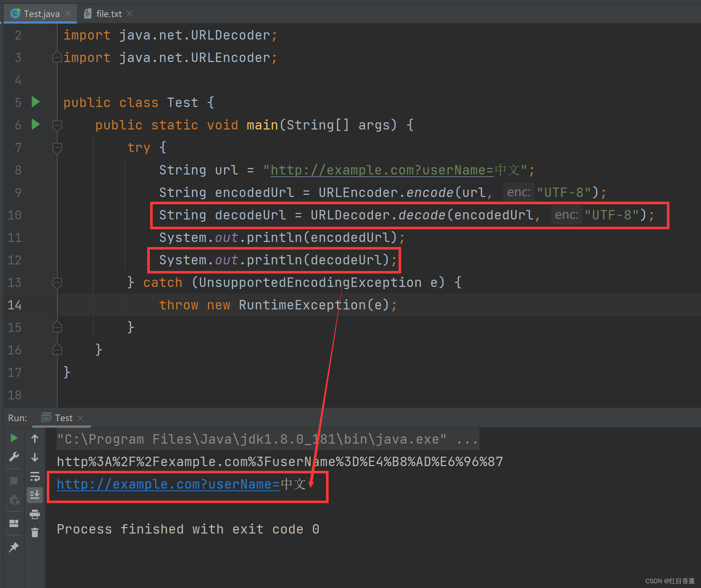This screenshot has height=588, width=701.
Task: Clear console with trash icon
Action: [x=35, y=533]
